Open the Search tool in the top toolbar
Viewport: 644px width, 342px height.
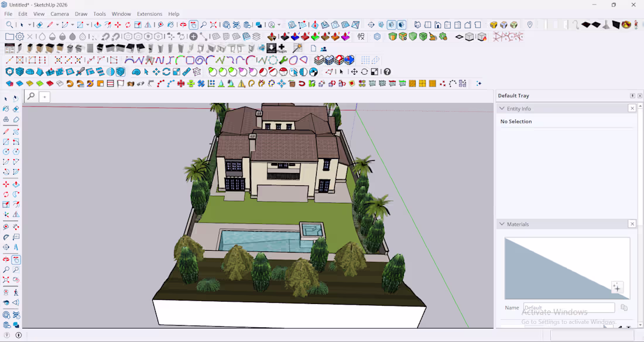(9, 25)
